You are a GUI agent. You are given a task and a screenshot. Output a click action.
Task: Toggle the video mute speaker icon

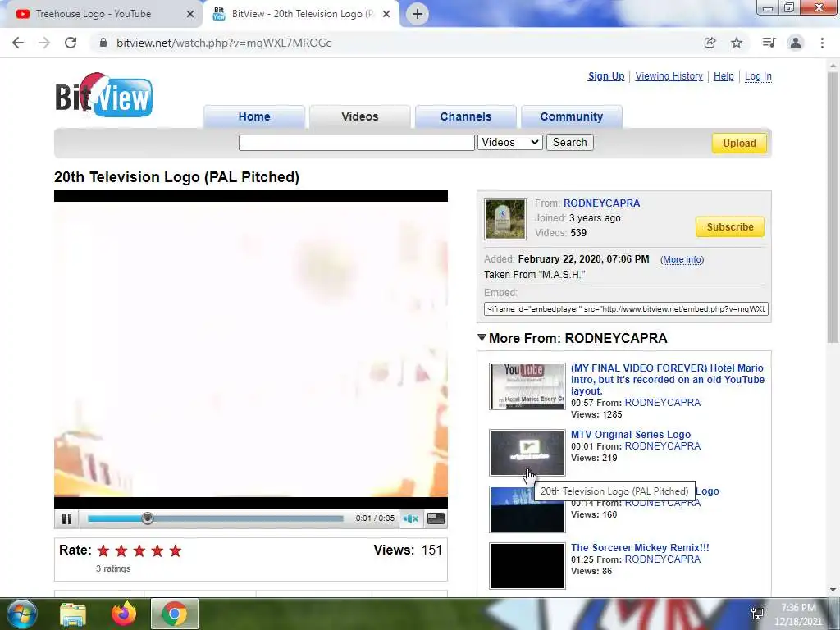411,518
